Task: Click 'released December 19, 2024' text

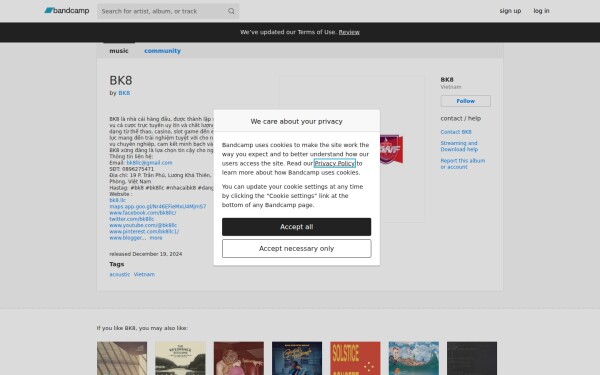Action: (146, 254)
